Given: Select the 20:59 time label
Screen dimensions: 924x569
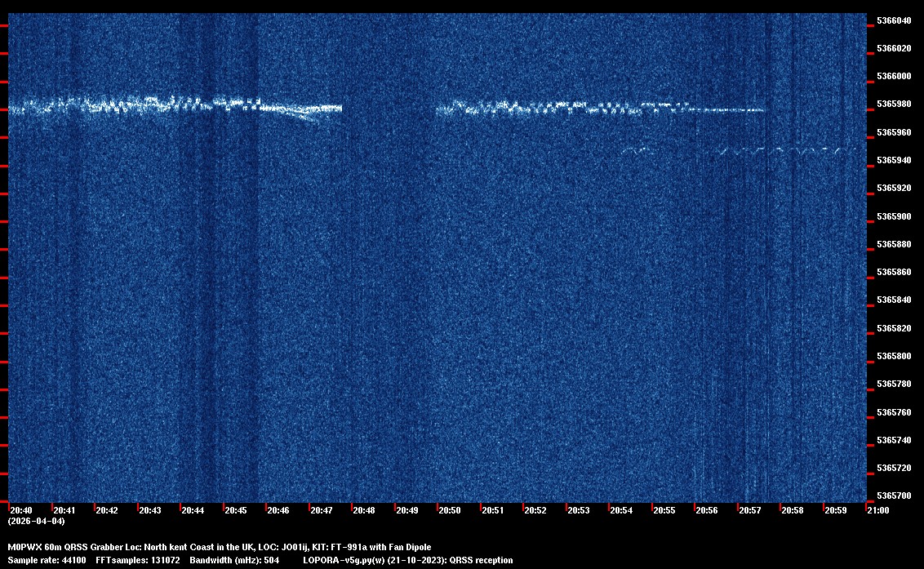Looking at the screenshot, I should 836,510.
